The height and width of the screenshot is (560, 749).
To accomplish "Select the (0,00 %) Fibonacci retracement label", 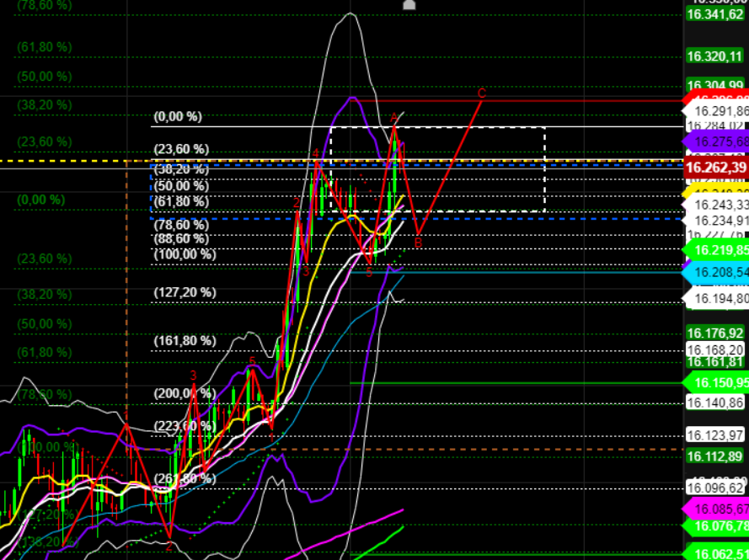I will (179, 117).
